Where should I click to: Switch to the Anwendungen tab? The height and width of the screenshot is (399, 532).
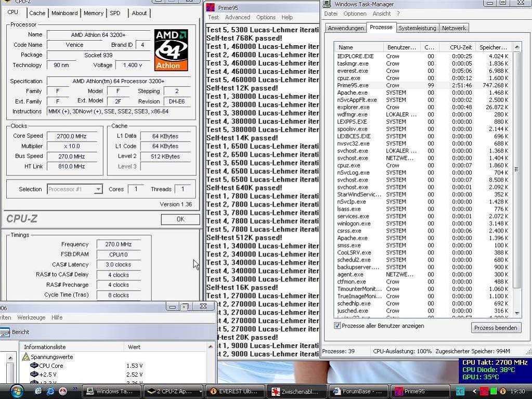[x=346, y=28]
